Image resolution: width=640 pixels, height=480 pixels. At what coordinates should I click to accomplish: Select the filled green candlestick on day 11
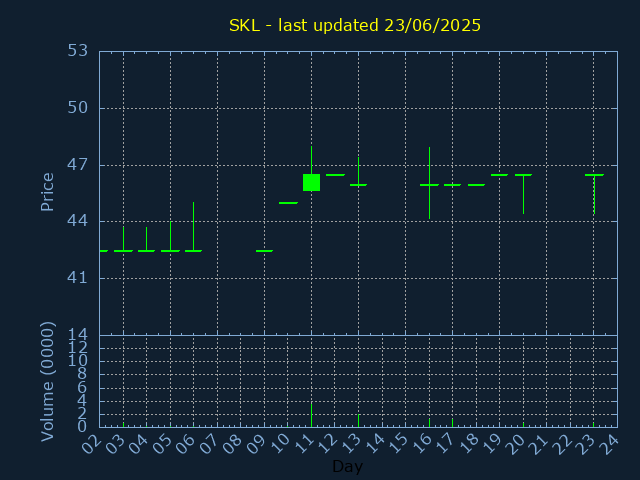click(x=311, y=182)
